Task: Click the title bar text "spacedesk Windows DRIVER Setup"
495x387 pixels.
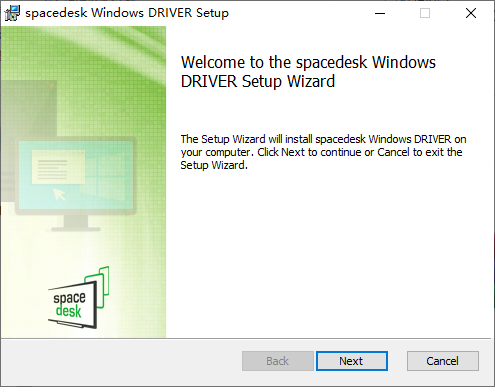Action: [x=127, y=13]
